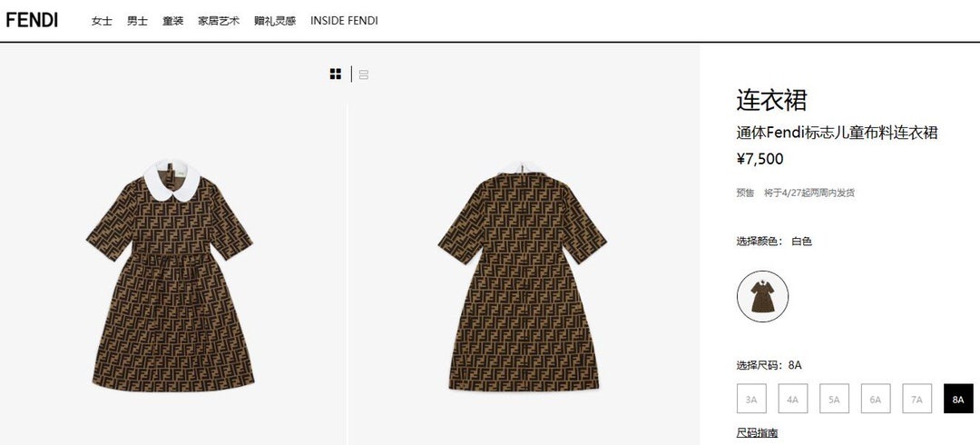This screenshot has height=445, width=980.
Task: Open the 女士 menu
Action: click(102, 21)
